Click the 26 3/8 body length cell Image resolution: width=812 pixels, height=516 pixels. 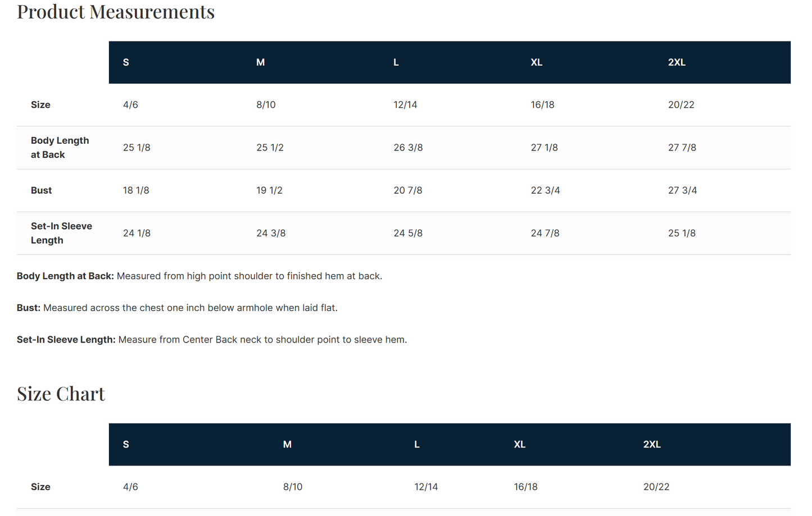click(x=408, y=148)
